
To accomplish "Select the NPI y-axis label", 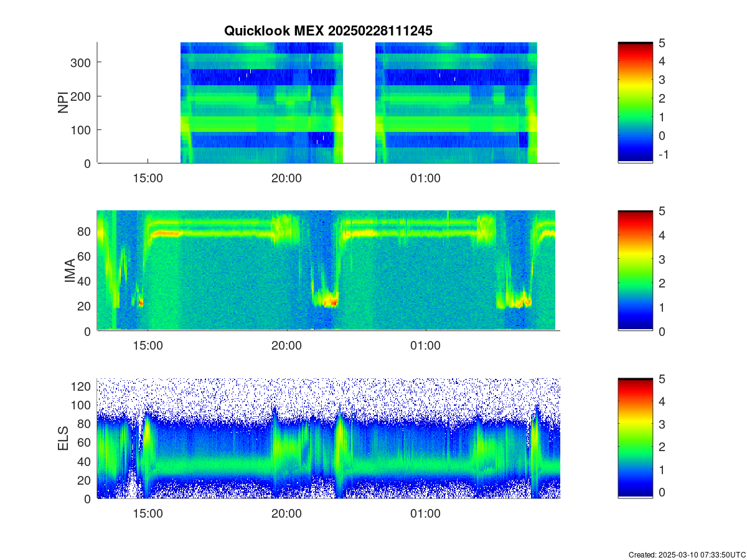I will coord(63,103).
